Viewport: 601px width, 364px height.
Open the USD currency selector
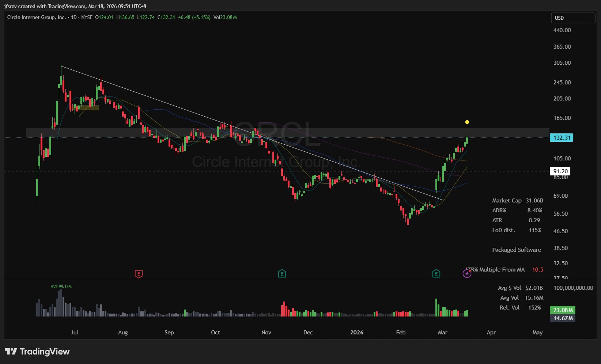click(573, 18)
